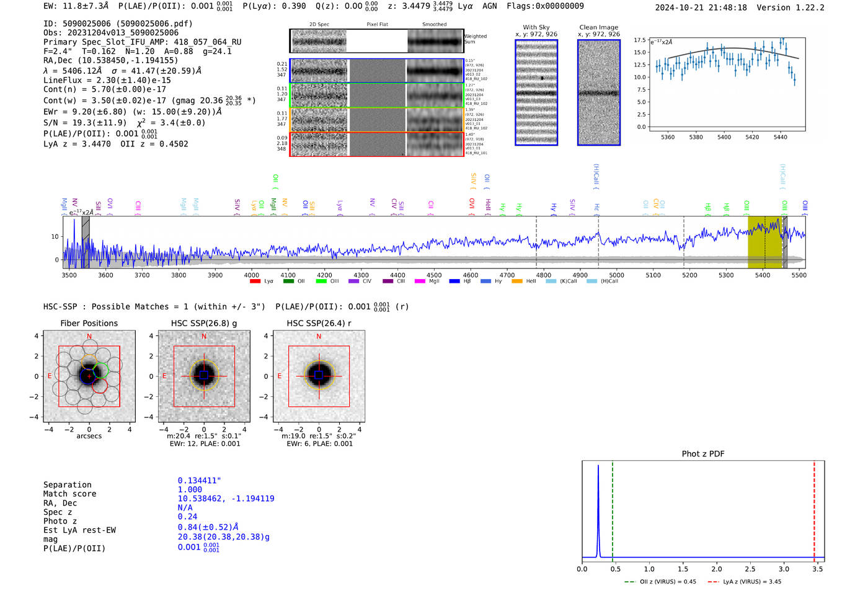868x591 pixels.
Task: Select 'RA,Dec (10.538450,-1.194155)' text
Action: (x=110, y=60)
